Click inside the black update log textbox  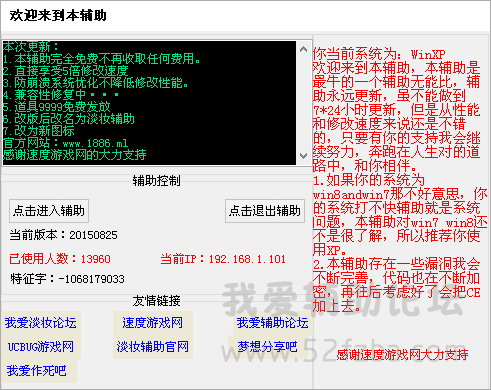click(149, 103)
